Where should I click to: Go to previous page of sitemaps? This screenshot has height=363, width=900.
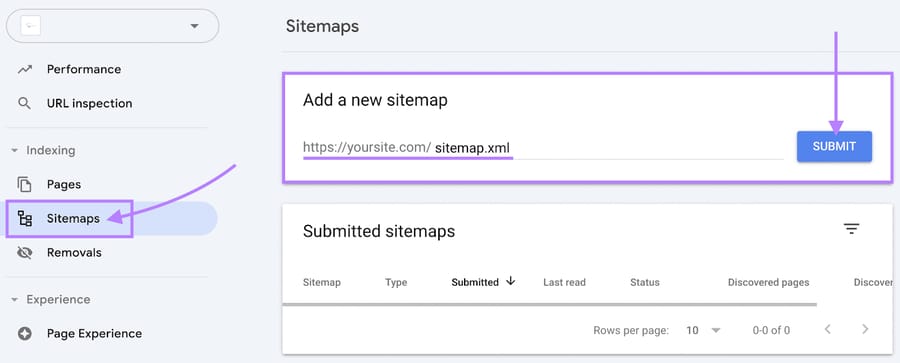pyautogui.click(x=828, y=329)
